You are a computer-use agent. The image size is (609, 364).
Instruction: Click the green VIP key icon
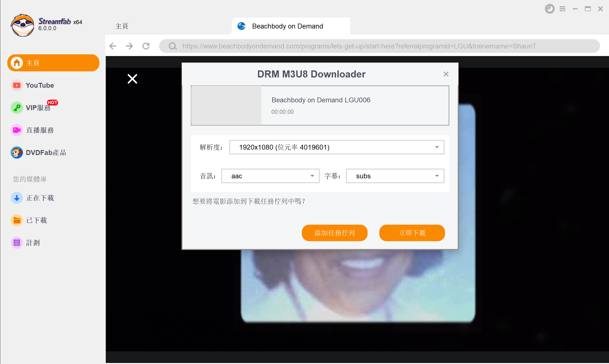click(x=17, y=107)
